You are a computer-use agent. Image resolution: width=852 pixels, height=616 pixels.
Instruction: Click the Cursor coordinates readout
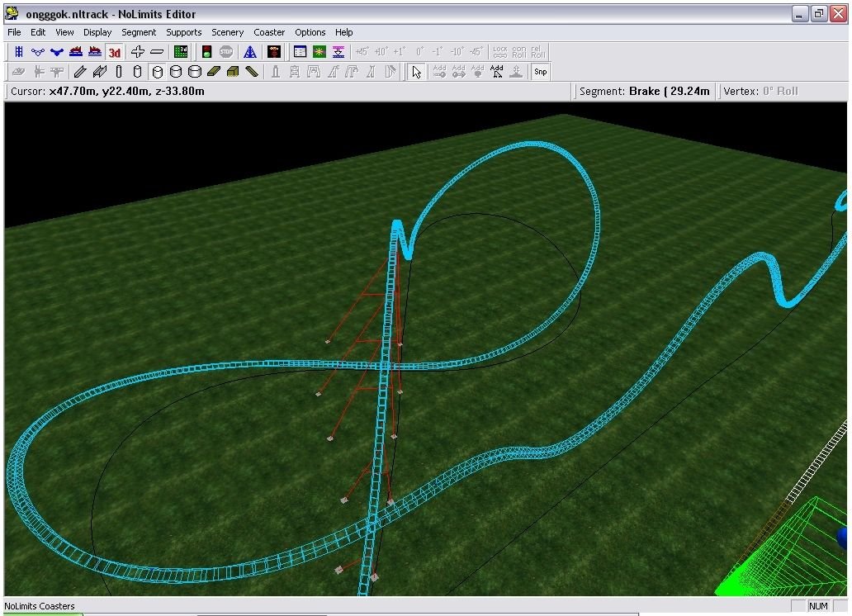pos(107,92)
